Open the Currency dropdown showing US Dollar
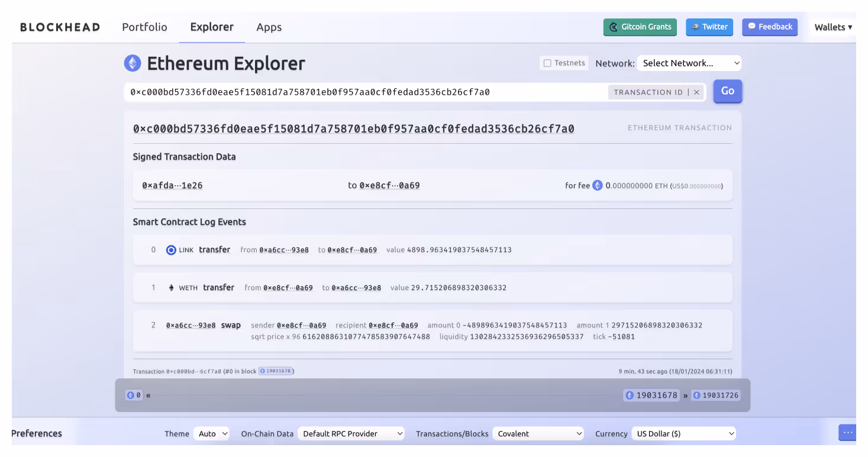Image resolution: width=868 pixels, height=457 pixels. tap(683, 433)
